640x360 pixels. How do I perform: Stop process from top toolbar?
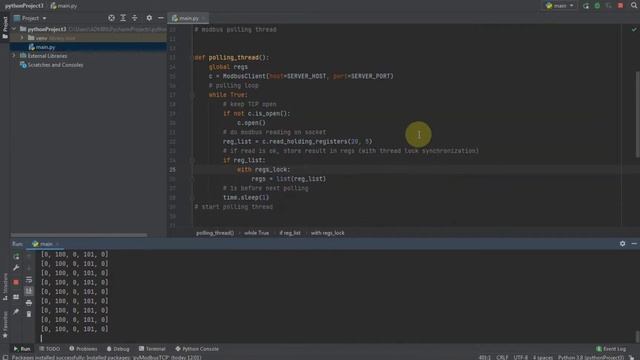[x=620, y=6]
